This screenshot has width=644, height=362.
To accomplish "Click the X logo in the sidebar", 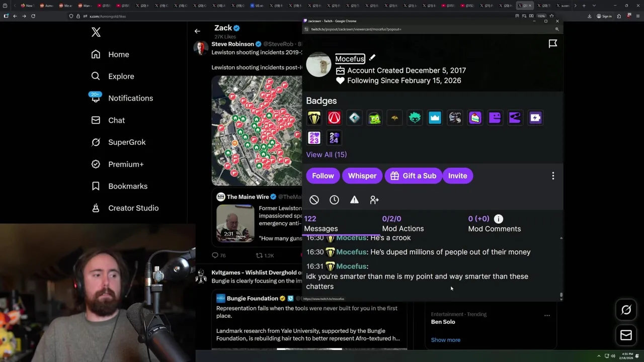I will pos(96,33).
